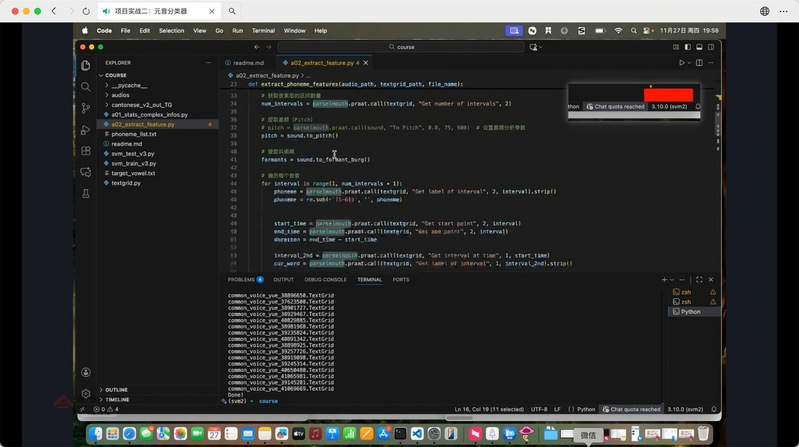Expand the OUTLINE section
The height and width of the screenshot is (447, 799).
click(116, 390)
